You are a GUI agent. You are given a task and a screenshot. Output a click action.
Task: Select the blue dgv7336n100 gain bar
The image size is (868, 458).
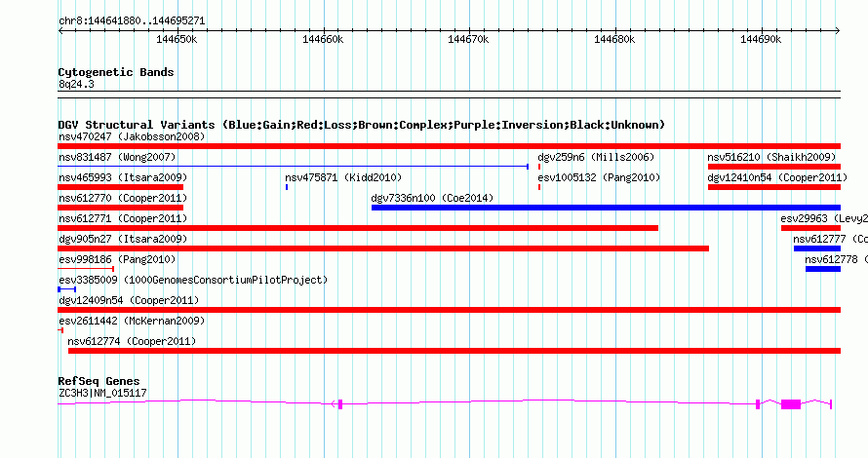[607, 208]
